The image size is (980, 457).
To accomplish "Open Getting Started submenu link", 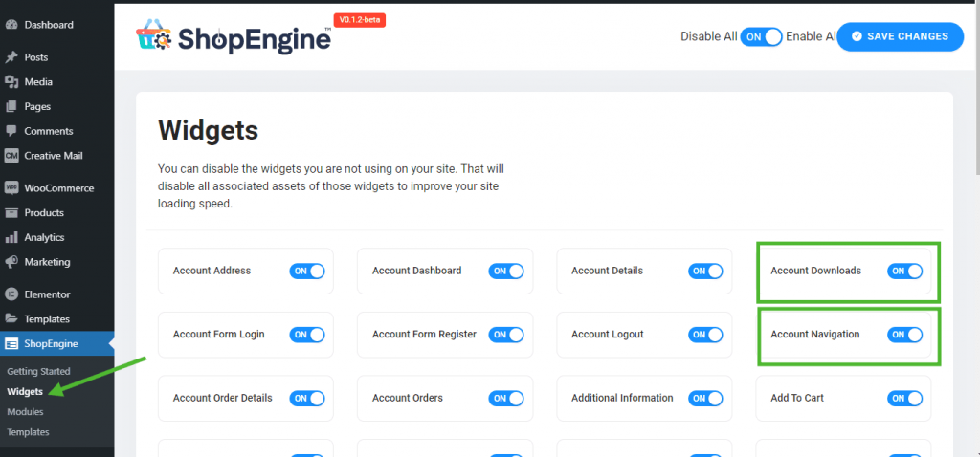I will tap(38, 372).
